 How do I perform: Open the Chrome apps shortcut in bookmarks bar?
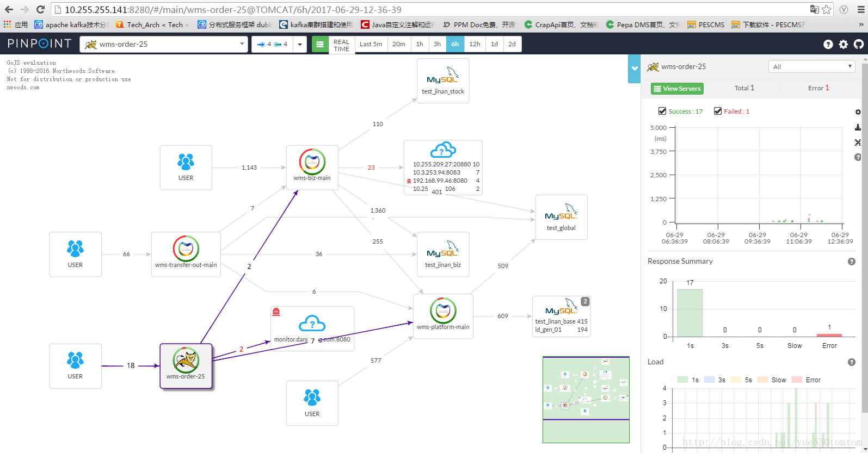[15, 24]
